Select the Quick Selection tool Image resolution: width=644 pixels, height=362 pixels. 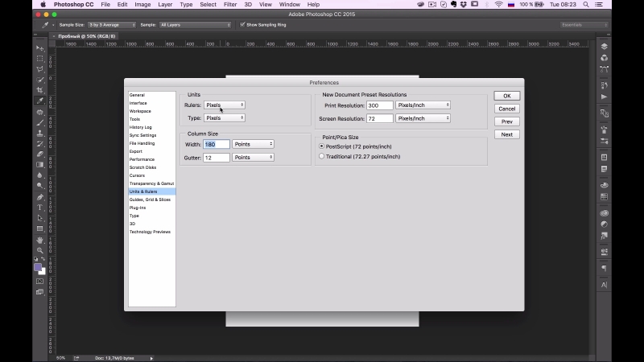(39, 80)
